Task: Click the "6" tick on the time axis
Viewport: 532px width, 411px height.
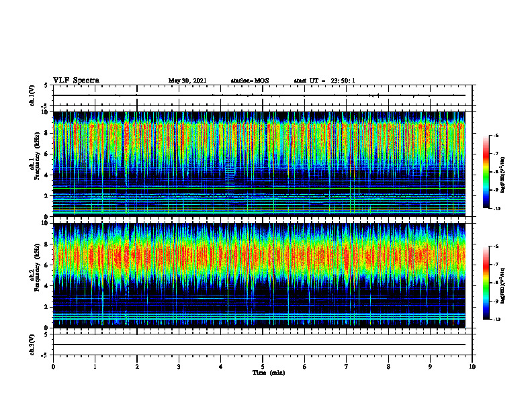Action: [304, 367]
